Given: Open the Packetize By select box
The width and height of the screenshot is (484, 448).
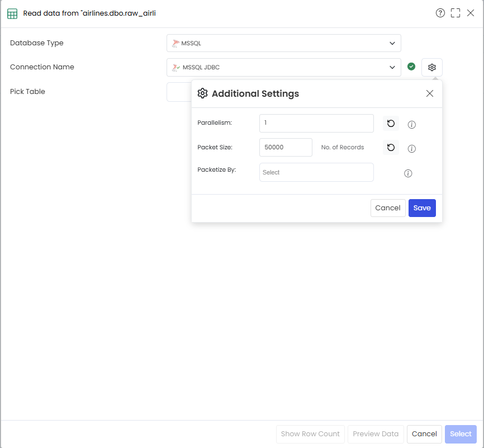Looking at the screenshot, I should [x=316, y=172].
